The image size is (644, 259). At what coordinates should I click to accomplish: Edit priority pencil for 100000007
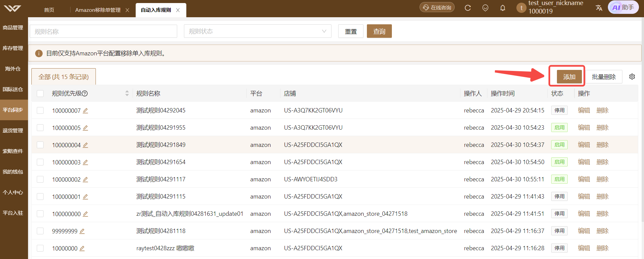(x=85, y=111)
